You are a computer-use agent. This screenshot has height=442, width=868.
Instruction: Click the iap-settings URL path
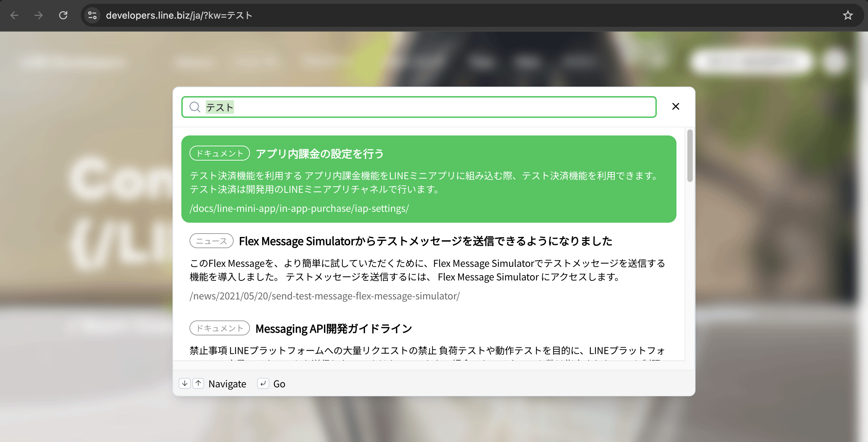click(x=299, y=209)
